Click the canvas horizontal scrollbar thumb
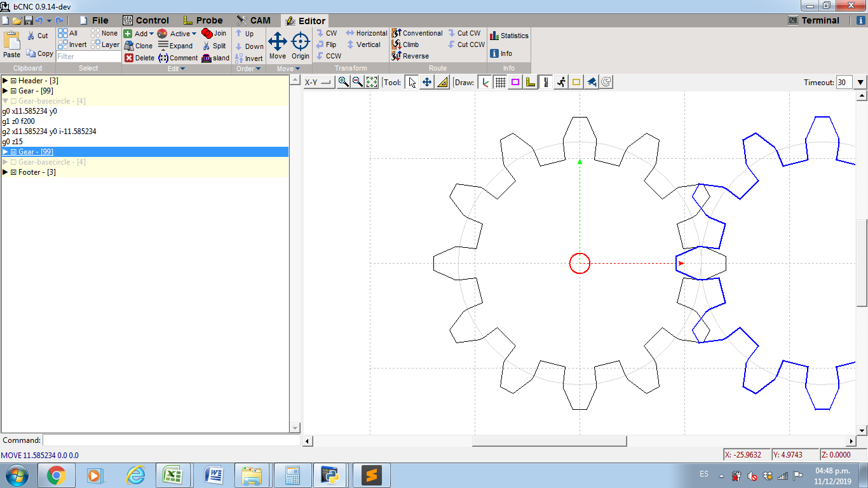 coord(549,441)
